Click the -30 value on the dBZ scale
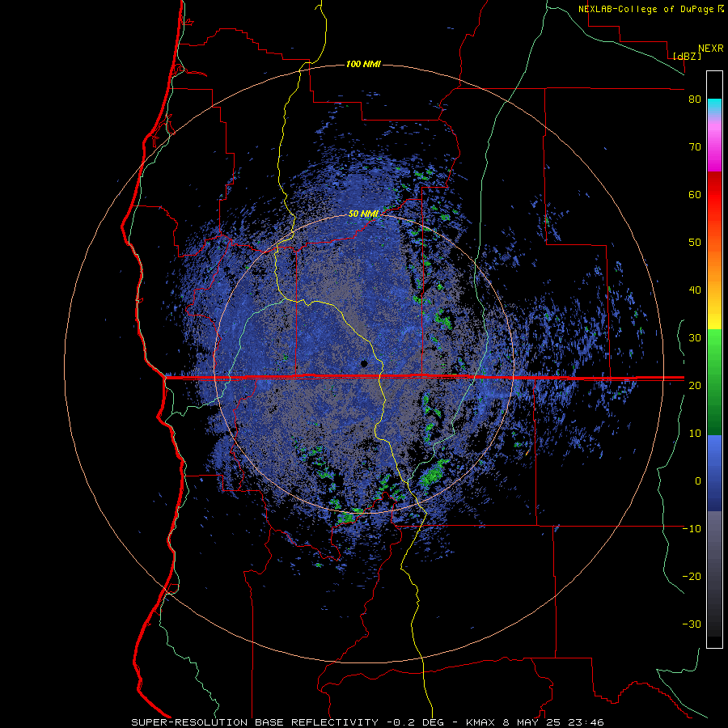Viewport: 728px width, 728px height. 692,624
